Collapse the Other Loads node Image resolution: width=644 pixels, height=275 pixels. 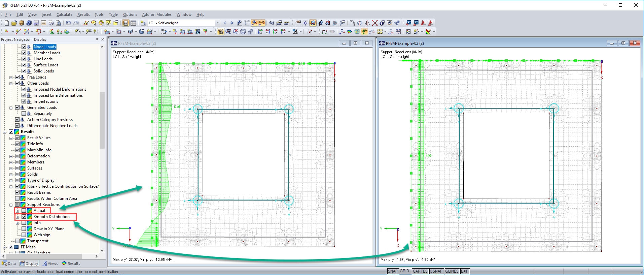[x=11, y=83]
